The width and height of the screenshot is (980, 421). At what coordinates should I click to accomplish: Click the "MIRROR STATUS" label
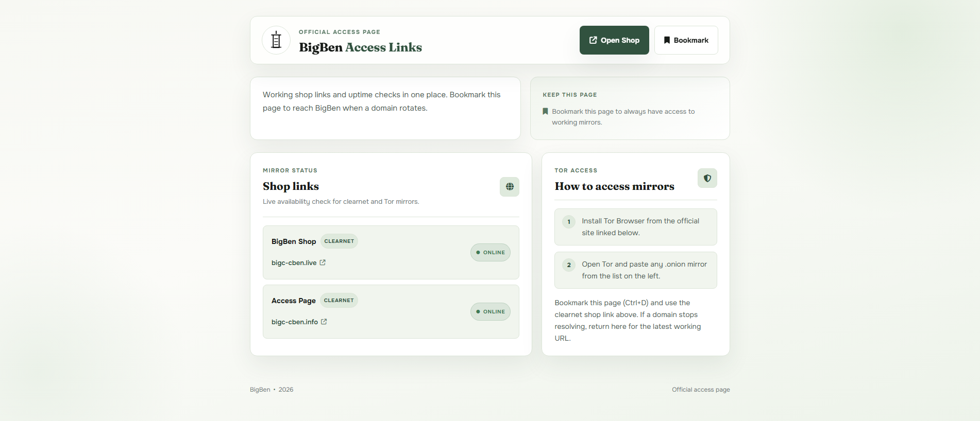pyautogui.click(x=290, y=170)
